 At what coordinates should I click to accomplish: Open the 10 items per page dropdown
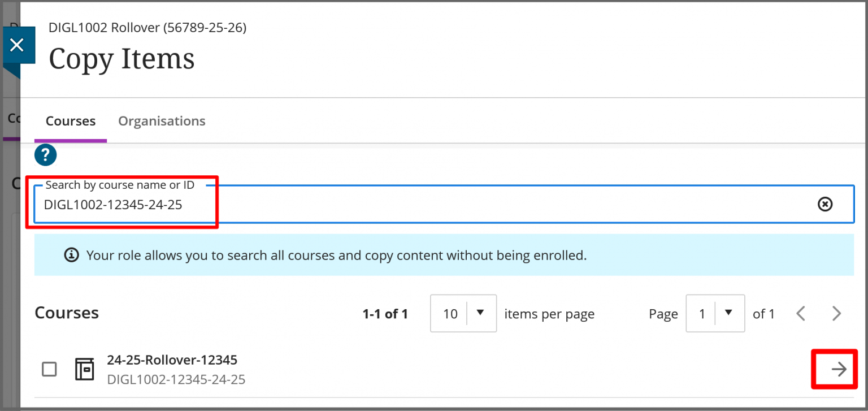(x=463, y=313)
